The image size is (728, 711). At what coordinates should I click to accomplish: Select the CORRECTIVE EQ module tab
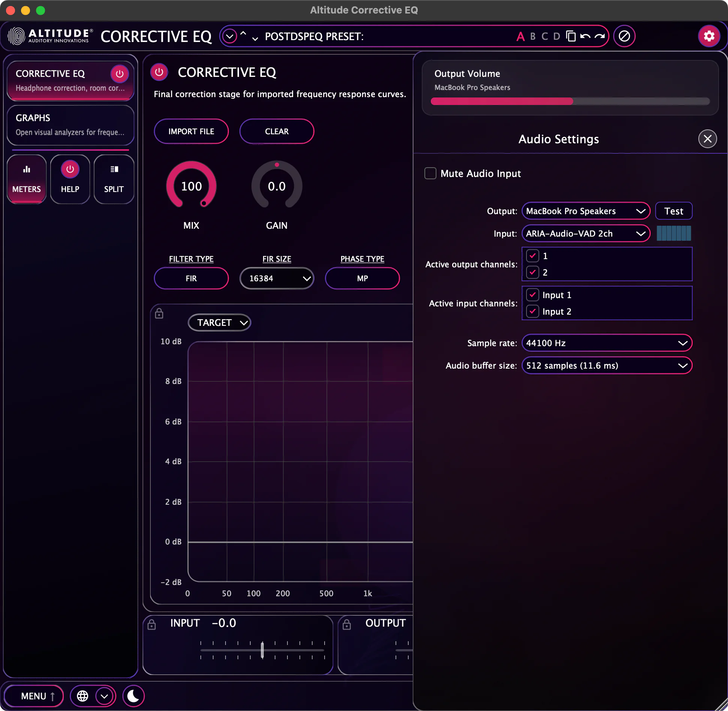tap(71, 81)
